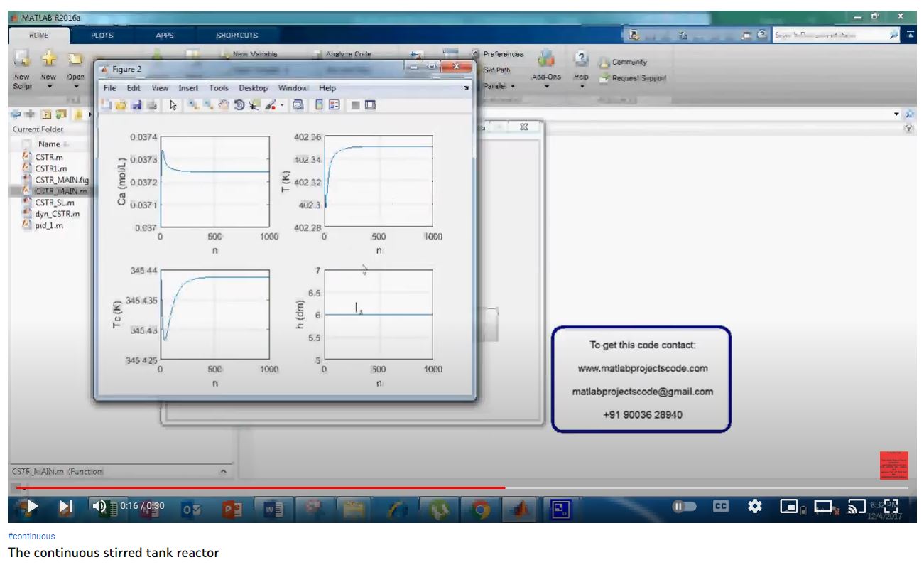Open the Tools menu in Figure 2

(219, 88)
